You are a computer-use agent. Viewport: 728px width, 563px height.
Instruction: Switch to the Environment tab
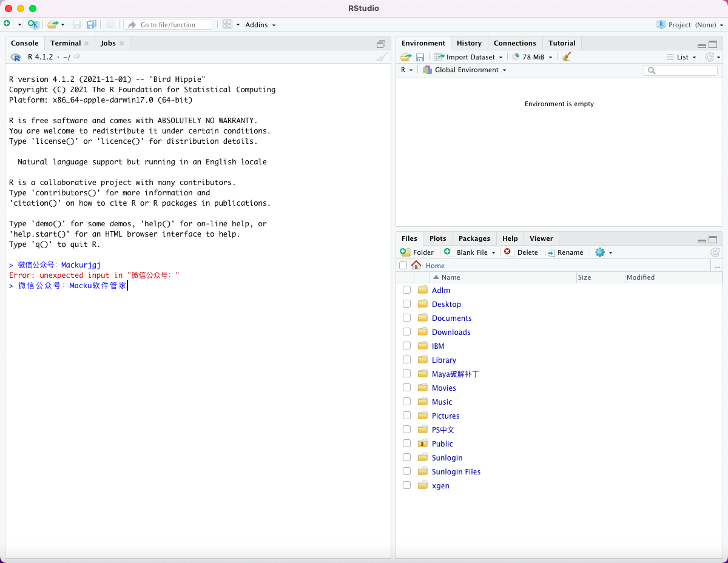pyautogui.click(x=423, y=43)
